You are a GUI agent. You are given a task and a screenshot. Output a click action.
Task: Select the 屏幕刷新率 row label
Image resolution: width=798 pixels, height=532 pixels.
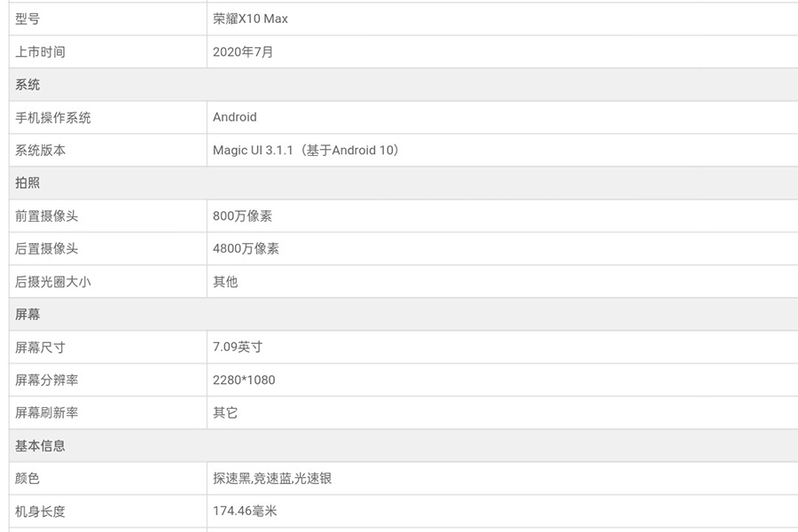(46, 412)
